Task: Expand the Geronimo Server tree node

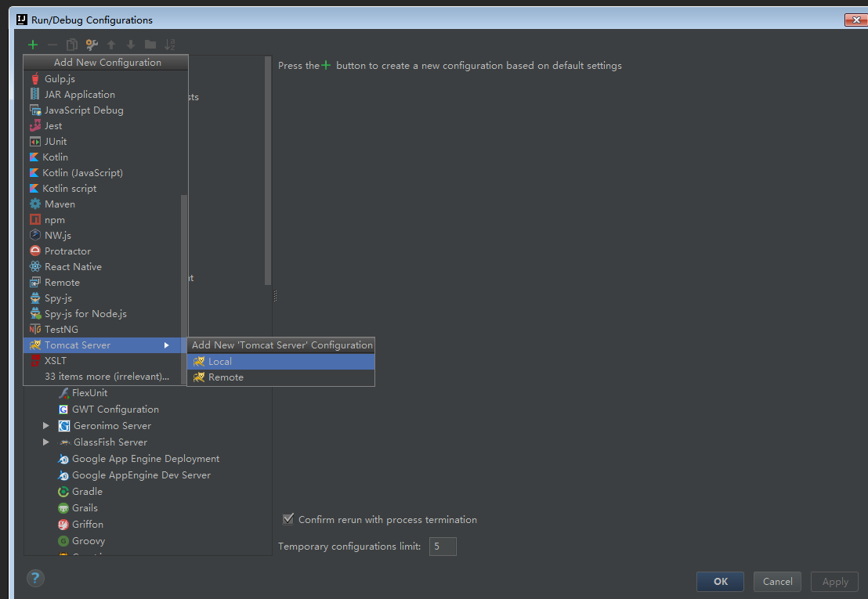Action: (x=46, y=426)
